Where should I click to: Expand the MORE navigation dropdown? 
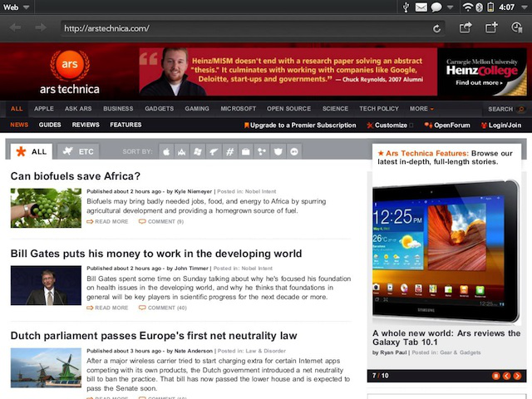coord(421,109)
